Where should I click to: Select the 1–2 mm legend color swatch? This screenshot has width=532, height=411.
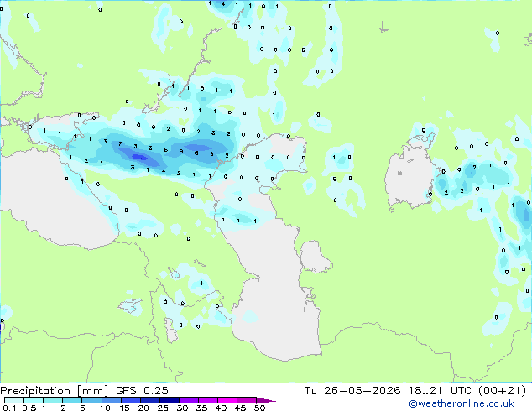(53, 400)
